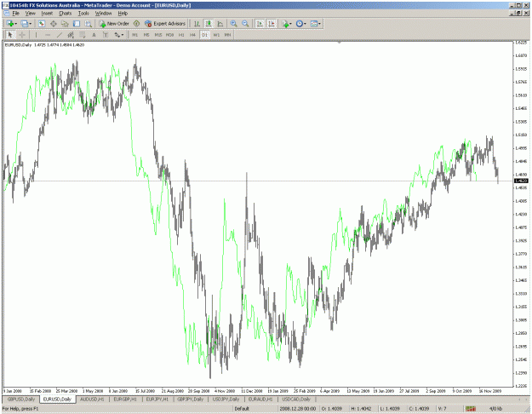Select the Vertical Line drawing tool
This screenshot has height=414, width=532.
pos(36,35)
